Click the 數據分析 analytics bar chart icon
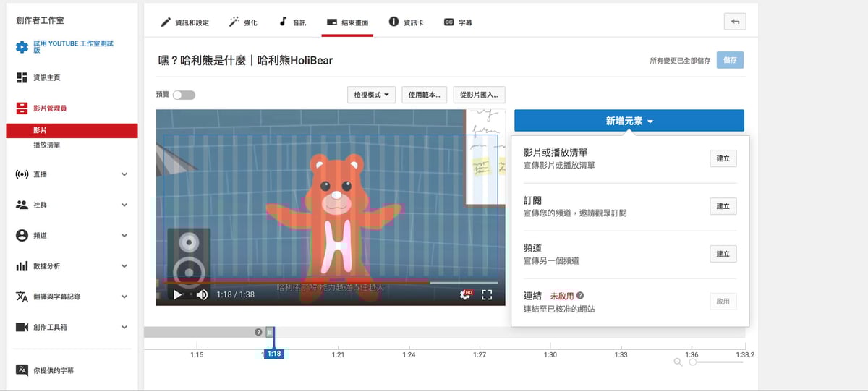Screen dimensions: 868x392 point(22,266)
